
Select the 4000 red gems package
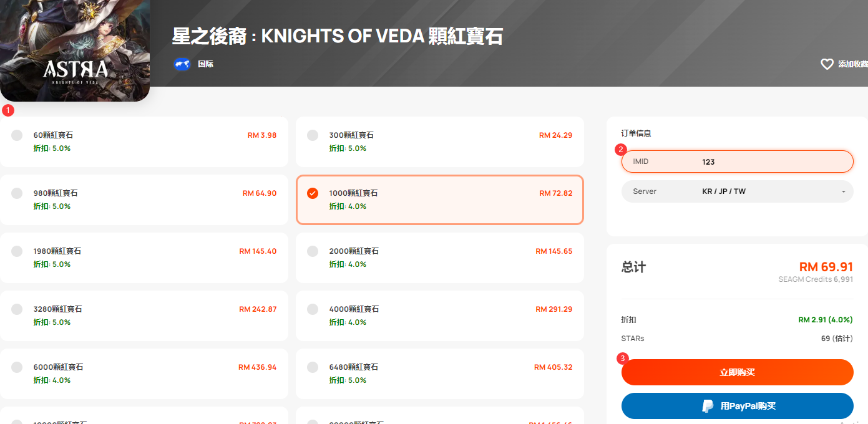pos(440,316)
